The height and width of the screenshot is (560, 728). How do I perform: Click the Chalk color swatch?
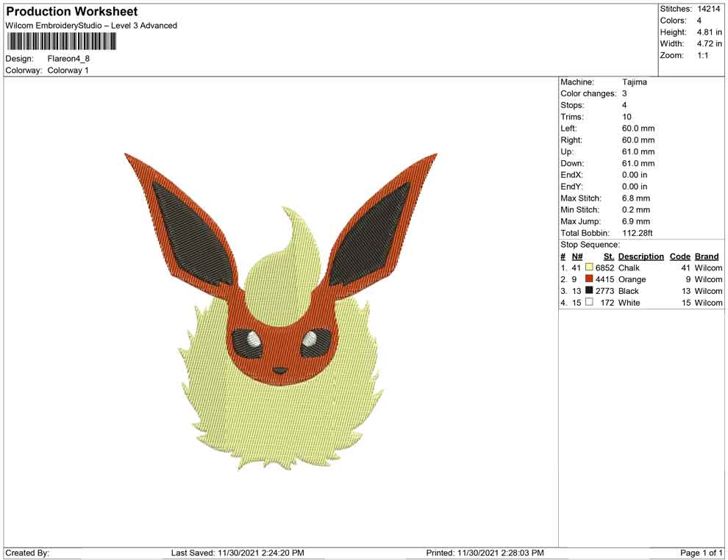pyautogui.click(x=589, y=268)
